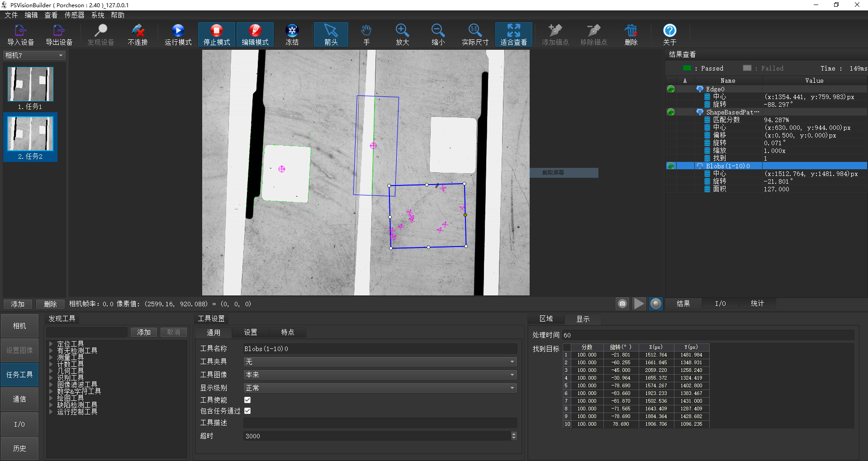Click the 超时 spinner up arrow

coord(513,434)
